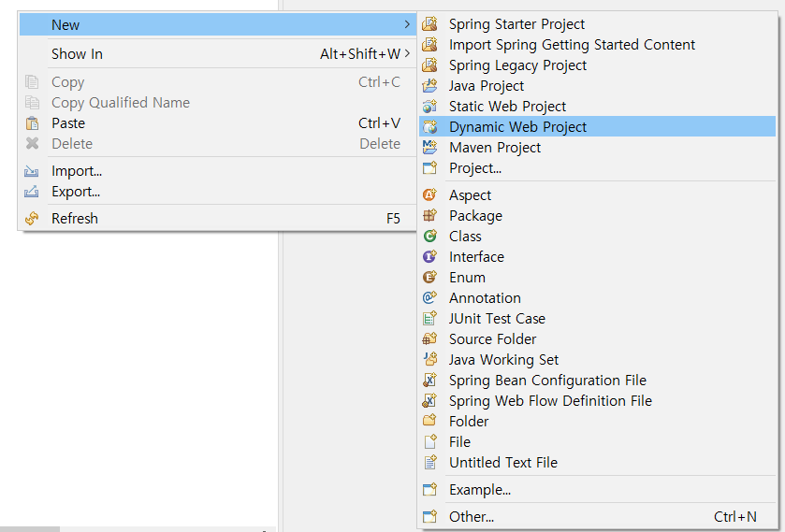Click the Java Project icon
The height and width of the screenshot is (532, 785).
coord(429,86)
